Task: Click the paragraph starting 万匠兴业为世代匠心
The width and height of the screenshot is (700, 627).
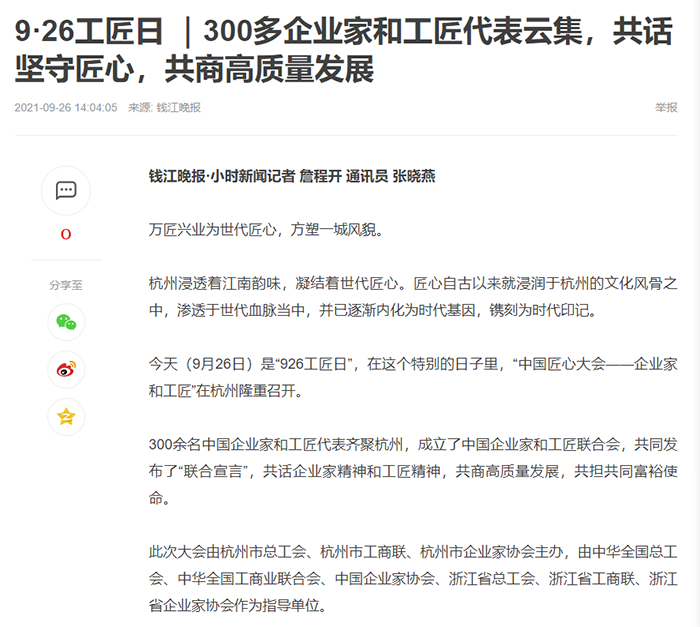Action: [265, 230]
